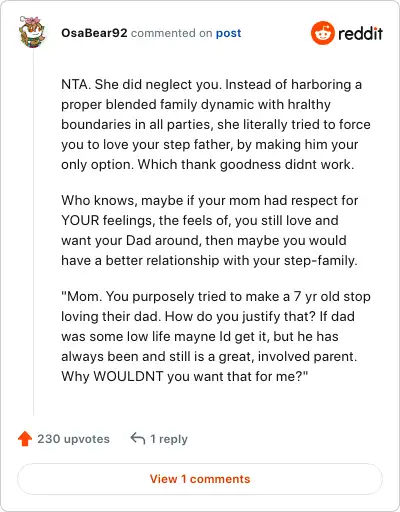Click the curved reply arrow icon
Viewport: 400px width, 512px height.
point(138,438)
